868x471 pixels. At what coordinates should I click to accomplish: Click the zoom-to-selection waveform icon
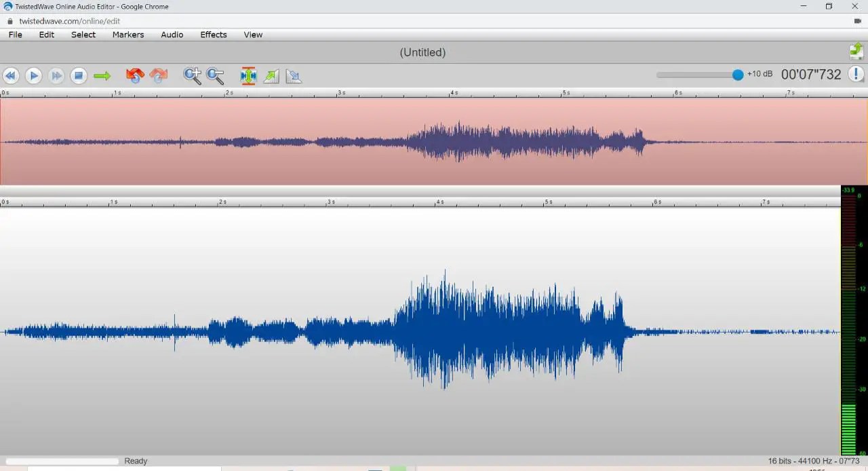pyautogui.click(x=248, y=75)
